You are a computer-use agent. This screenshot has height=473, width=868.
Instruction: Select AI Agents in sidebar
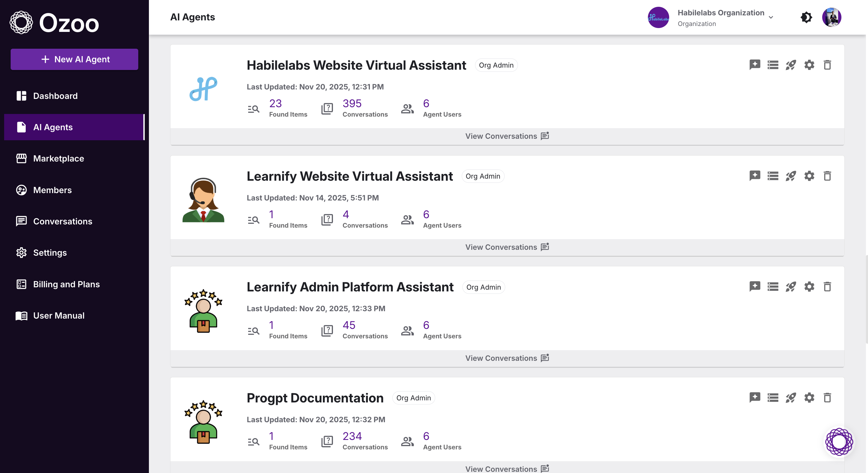click(x=74, y=127)
